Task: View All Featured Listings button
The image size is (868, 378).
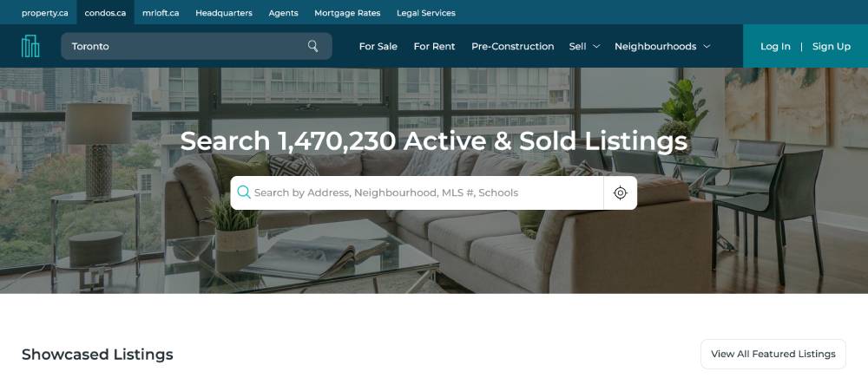Action: click(773, 354)
